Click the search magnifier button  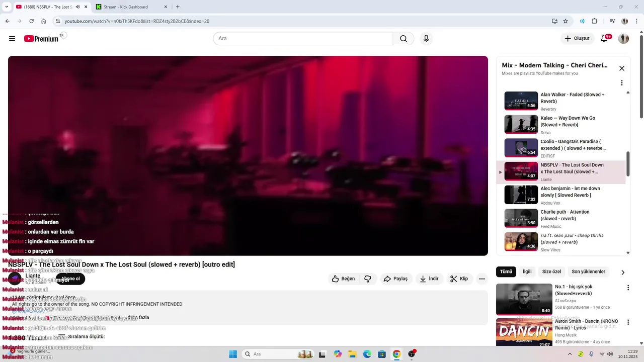click(404, 39)
